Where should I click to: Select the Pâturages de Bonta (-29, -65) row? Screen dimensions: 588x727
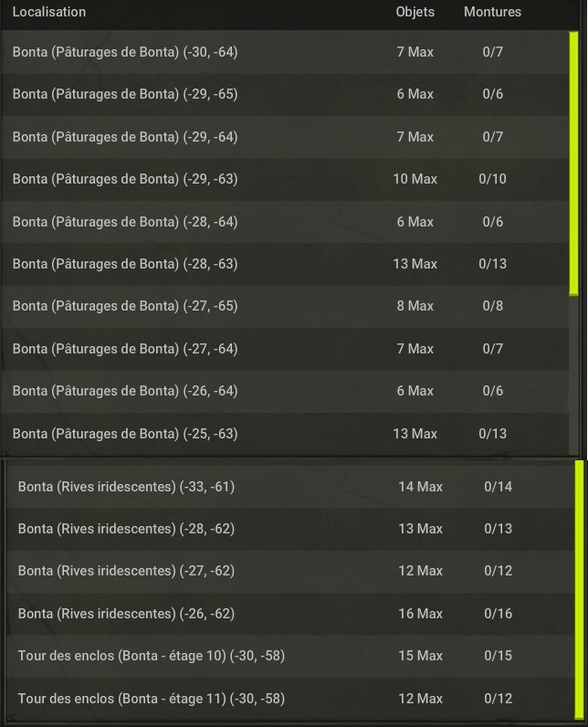click(x=285, y=94)
